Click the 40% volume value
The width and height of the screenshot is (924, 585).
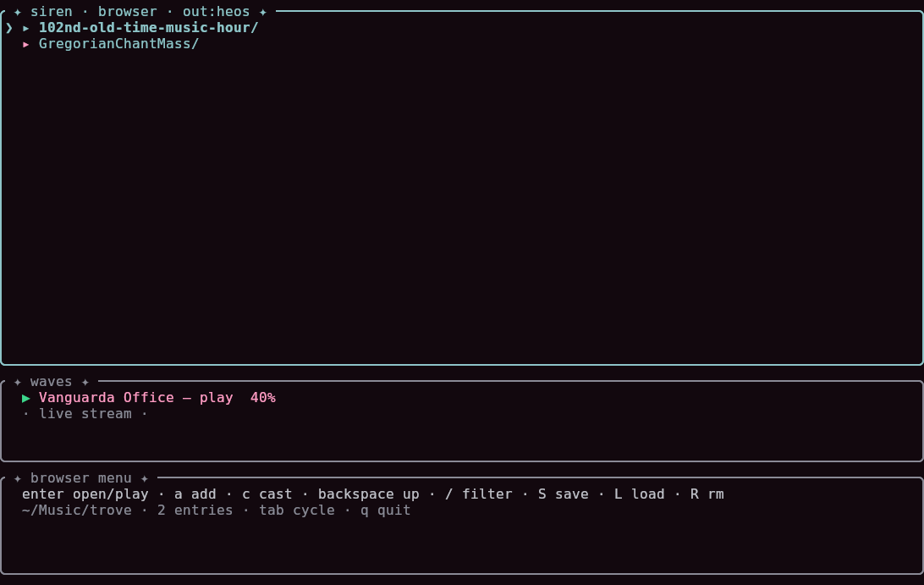click(x=263, y=398)
